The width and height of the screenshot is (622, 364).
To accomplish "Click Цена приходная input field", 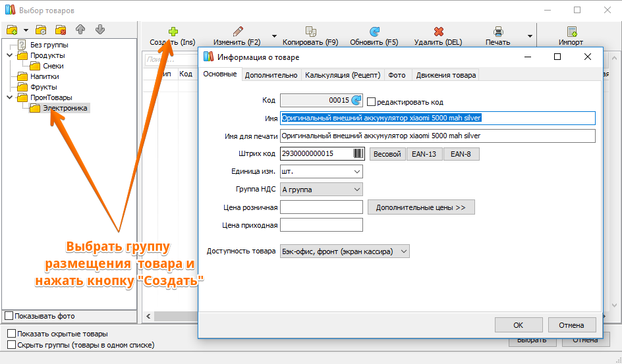I will 322,225.
